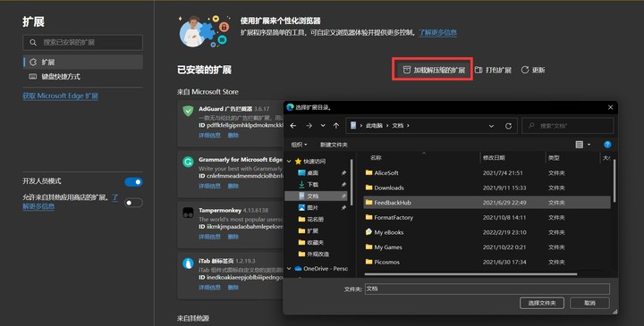Screen dimensions: 644x326
Task: Click the Tampermonkey extension icon
Action: pos(188,213)
